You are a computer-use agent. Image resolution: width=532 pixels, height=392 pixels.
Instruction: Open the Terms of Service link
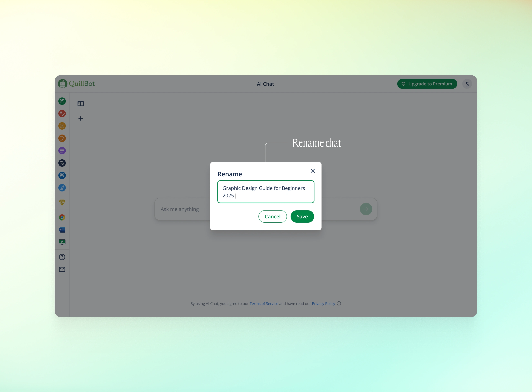click(264, 304)
